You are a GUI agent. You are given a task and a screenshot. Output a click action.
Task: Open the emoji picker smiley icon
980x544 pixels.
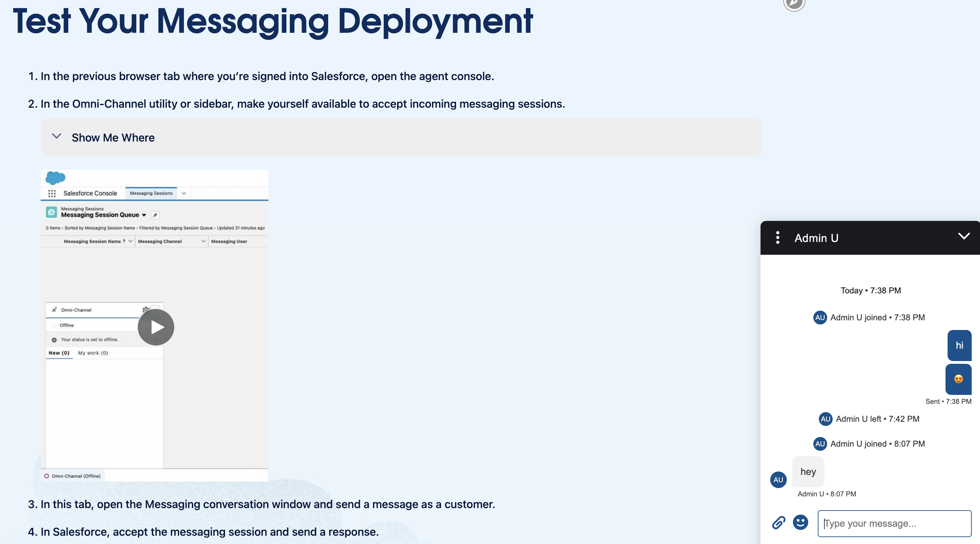(x=800, y=522)
